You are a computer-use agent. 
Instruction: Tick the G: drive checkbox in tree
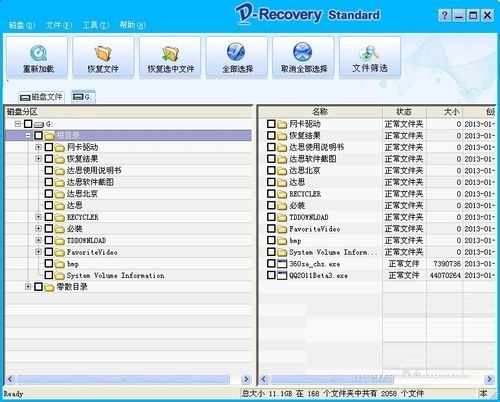click(x=28, y=124)
